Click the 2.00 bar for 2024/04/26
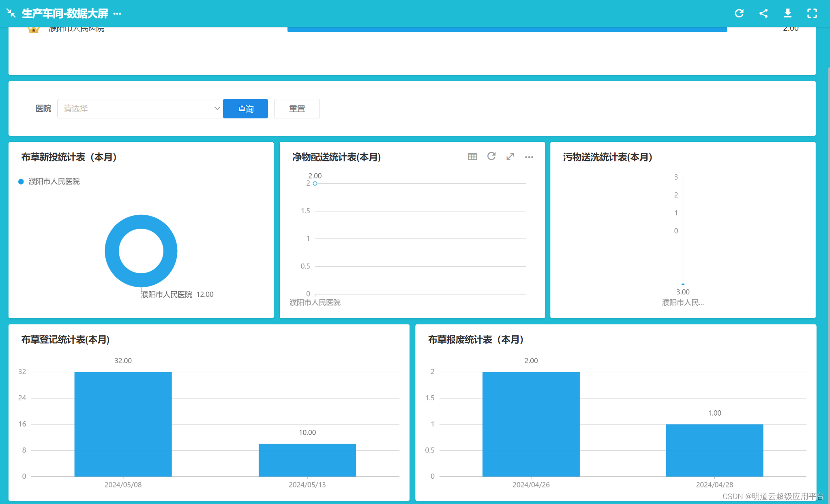 [x=531, y=424]
